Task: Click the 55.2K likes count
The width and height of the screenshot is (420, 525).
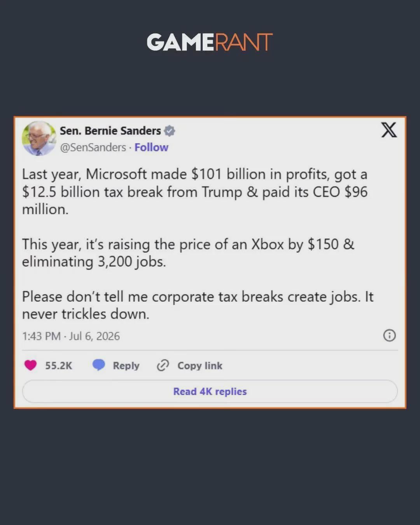Action: pos(59,366)
